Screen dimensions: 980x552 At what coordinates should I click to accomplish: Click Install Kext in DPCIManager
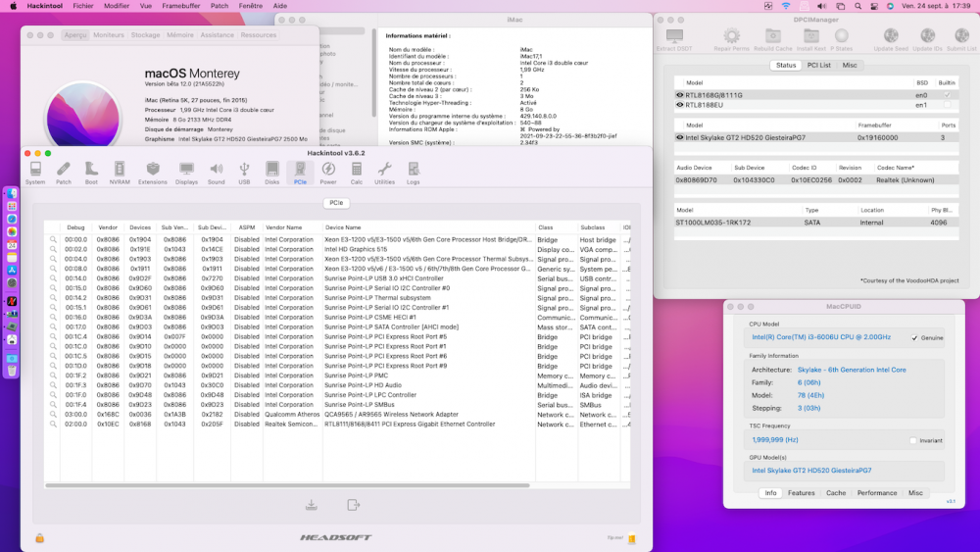[x=811, y=39]
